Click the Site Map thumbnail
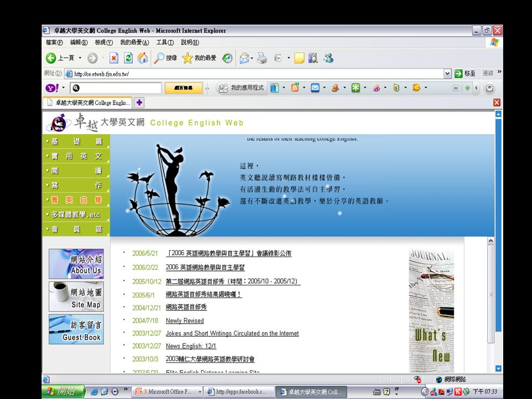This screenshot has width=532, height=399. 76,296
